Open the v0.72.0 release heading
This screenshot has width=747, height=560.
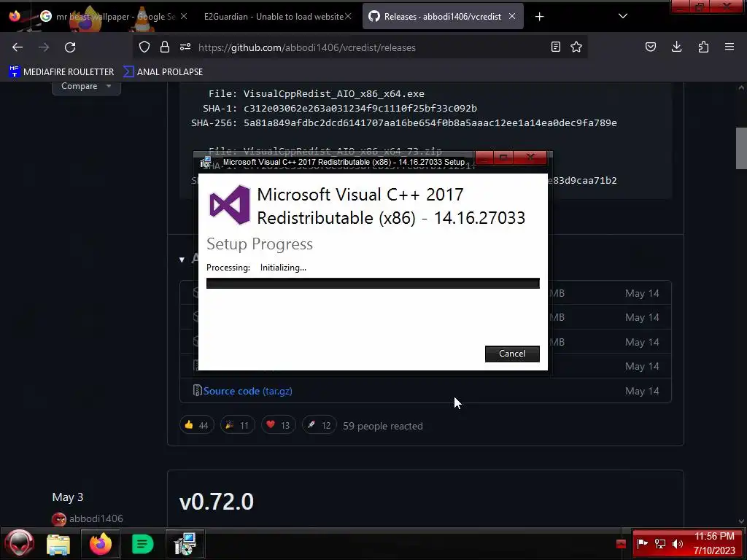(x=216, y=502)
